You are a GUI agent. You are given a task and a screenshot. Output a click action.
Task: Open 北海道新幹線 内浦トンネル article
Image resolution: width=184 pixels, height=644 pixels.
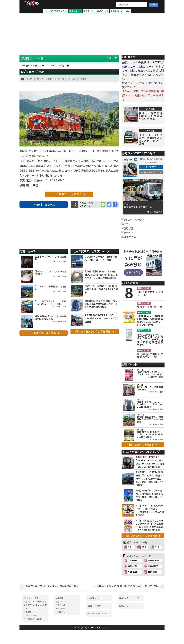point(101,274)
